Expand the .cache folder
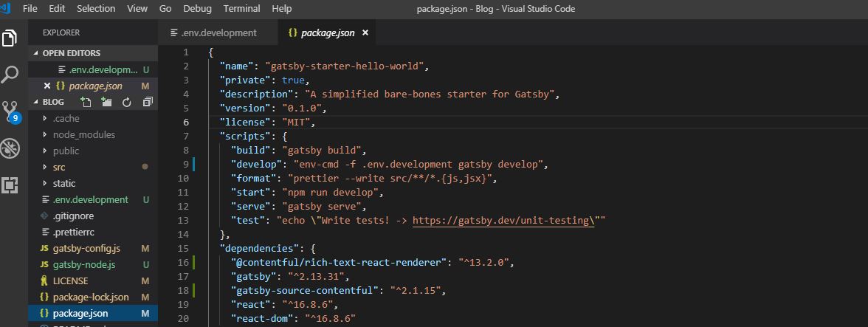The height and width of the screenshot is (327, 868). pos(92,118)
